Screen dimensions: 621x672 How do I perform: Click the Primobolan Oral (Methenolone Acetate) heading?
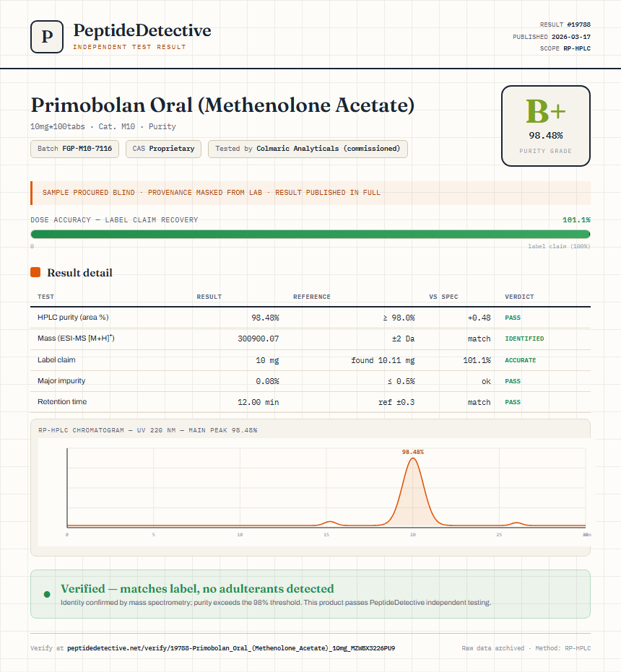point(222,105)
